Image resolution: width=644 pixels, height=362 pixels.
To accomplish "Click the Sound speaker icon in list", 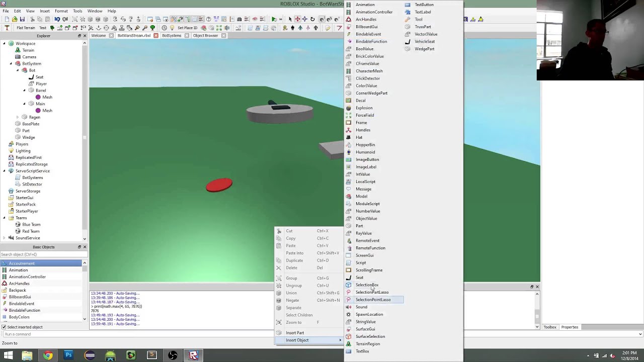I will (348, 307).
